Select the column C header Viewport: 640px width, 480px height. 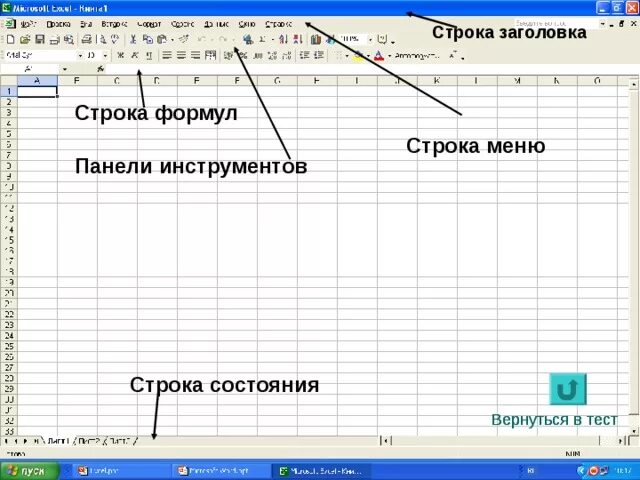(x=117, y=81)
